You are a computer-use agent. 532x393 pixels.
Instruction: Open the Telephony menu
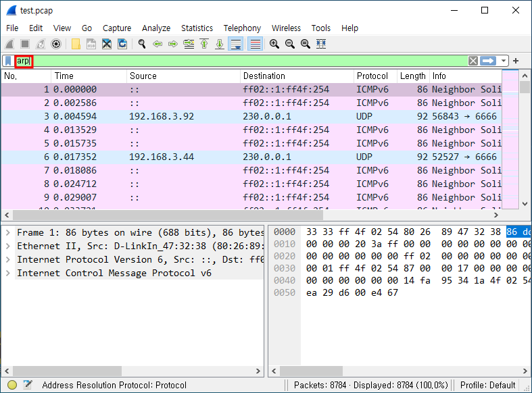tap(242, 28)
